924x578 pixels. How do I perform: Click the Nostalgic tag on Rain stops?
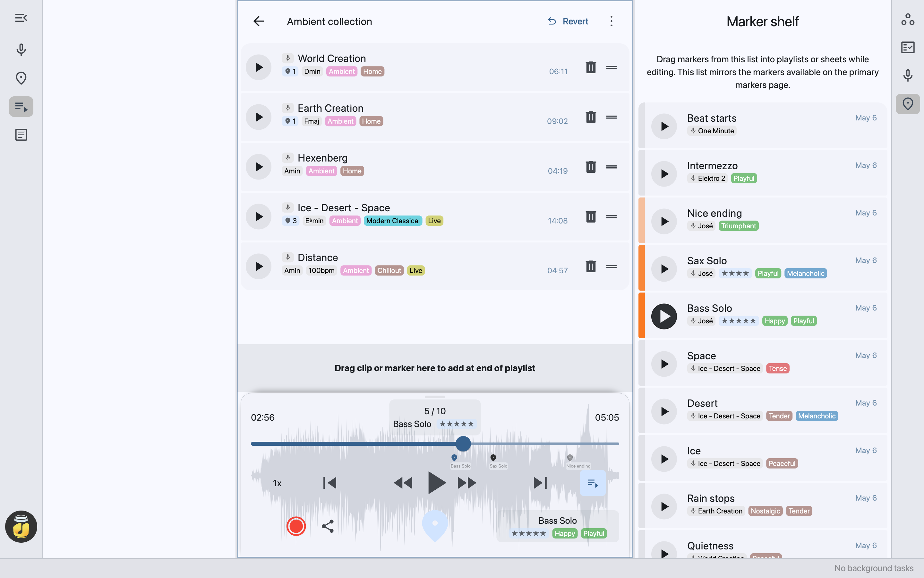765,511
